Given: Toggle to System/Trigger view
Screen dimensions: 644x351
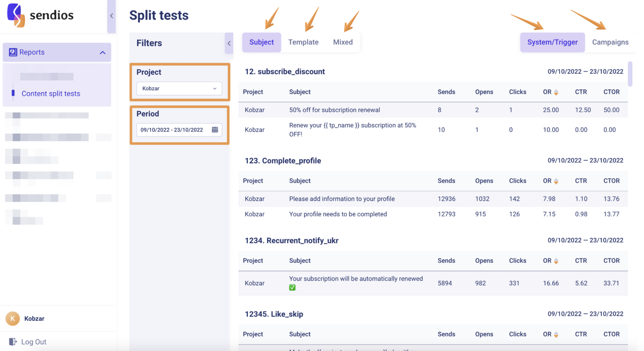Looking at the screenshot, I should [x=552, y=42].
